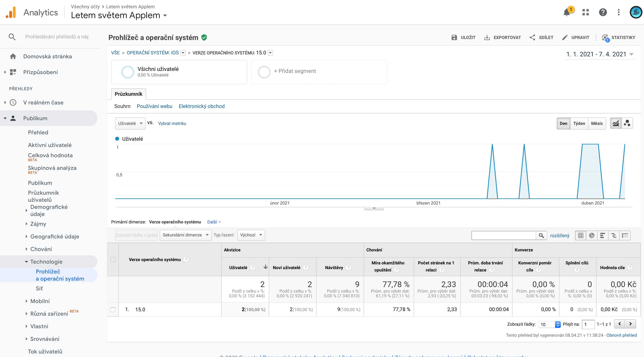The image size is (644, 357).
Task: Click the Exportovat download icon
Action: click(487, 37)
